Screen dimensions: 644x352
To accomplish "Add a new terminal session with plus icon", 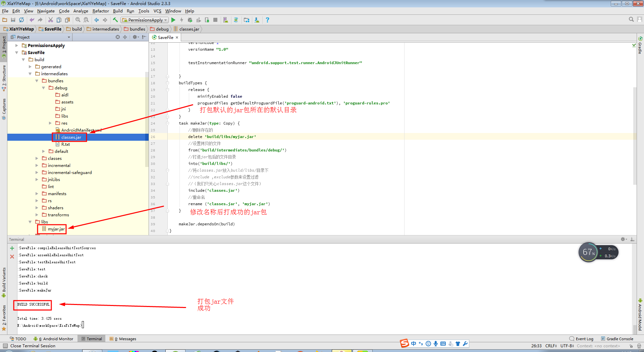I will [12, 248].
